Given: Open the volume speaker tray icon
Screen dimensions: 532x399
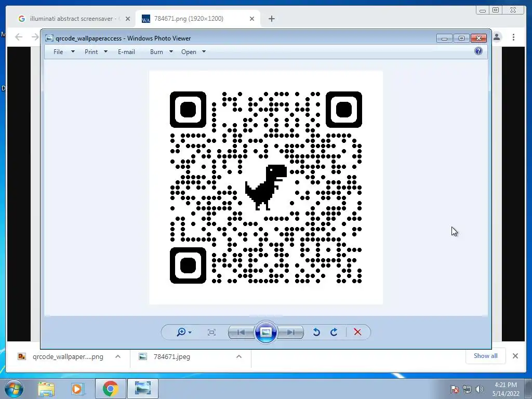Looking at the screenshot, I should [479, 389].
